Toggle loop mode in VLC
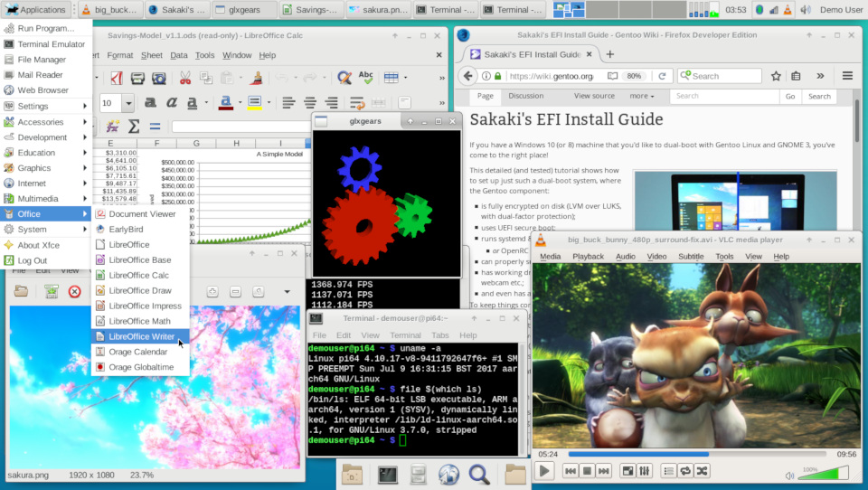This screenshot has width=868, height=490. (685, 471)
